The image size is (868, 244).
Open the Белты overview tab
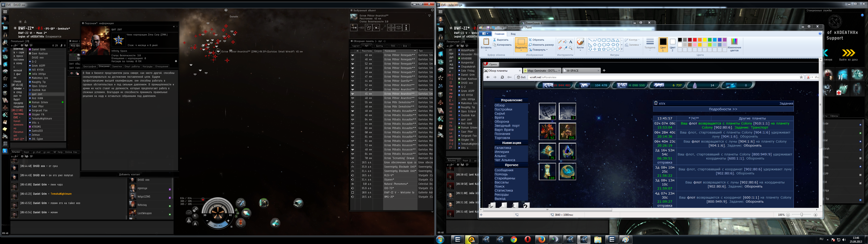coord(380,46)
